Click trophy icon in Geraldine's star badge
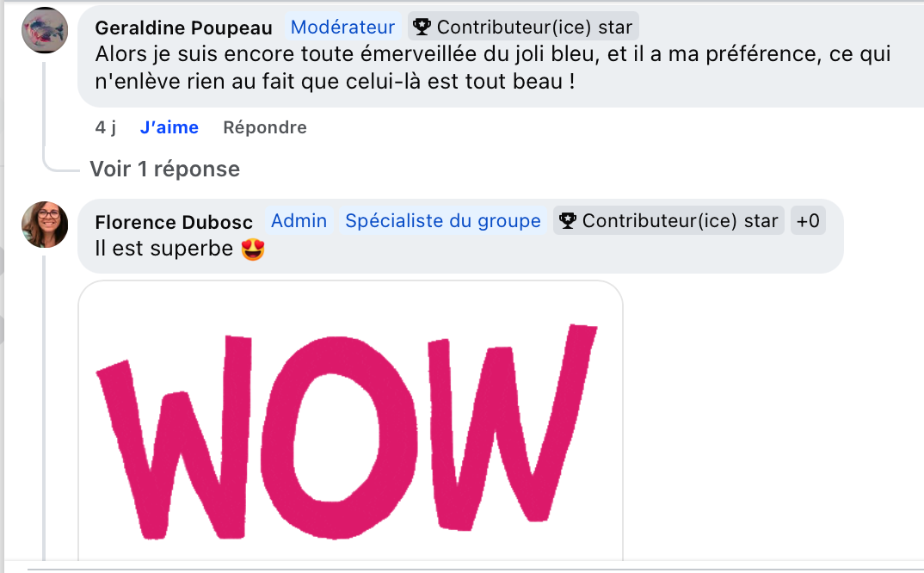Viewport: 924px width, 573px height. point(422,27)
